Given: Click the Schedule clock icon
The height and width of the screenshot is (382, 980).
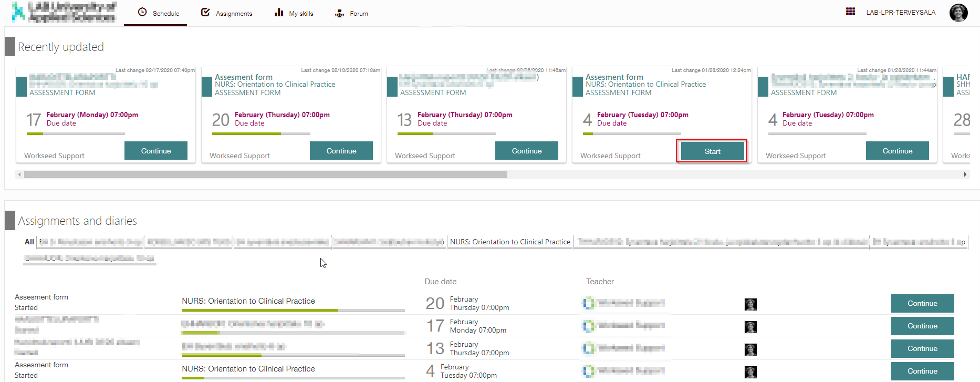Looking at the screenshot, I should click(142, 12).
